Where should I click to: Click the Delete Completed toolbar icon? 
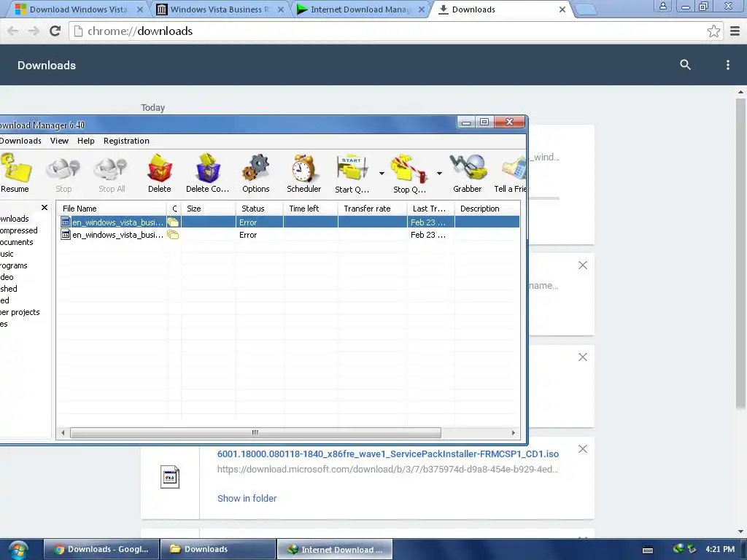(x=208, y=174)
